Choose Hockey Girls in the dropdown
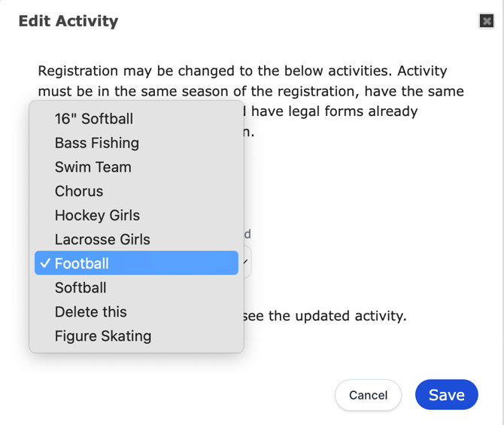504x425 pixels. 136,215
